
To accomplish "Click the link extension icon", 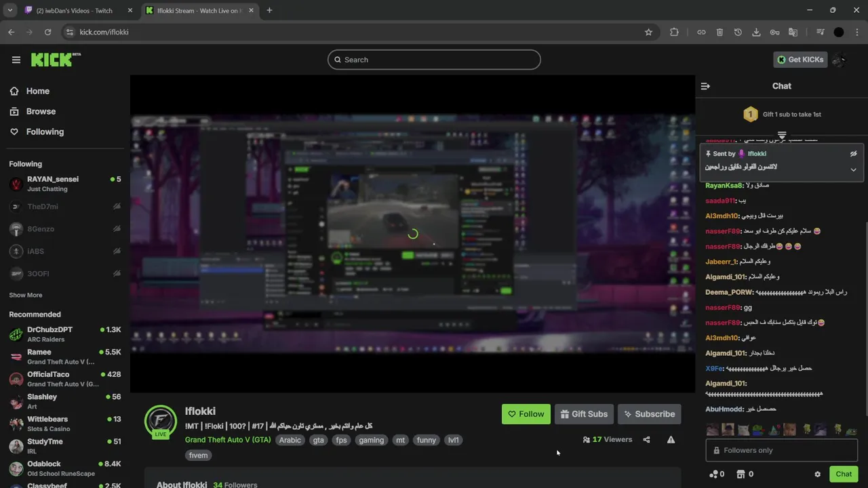I will pos(701,32).
